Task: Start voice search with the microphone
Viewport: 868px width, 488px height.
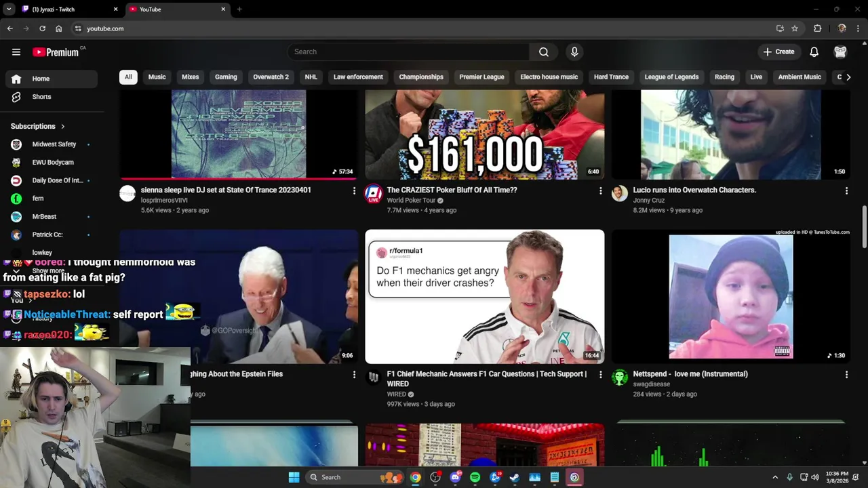Action: pyautogui.click(x=574, y=52)
